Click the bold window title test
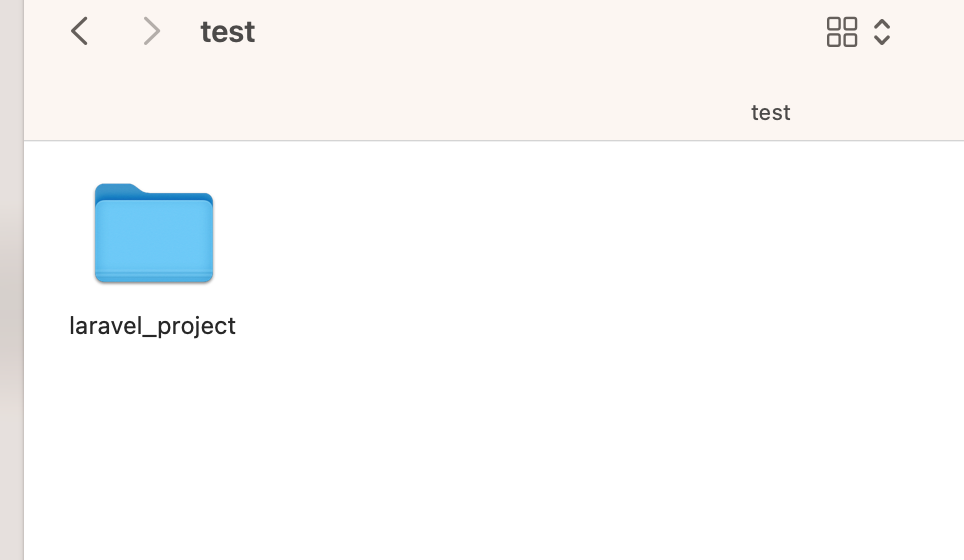The height and width of the screenshot is (560, 964). 227,32
